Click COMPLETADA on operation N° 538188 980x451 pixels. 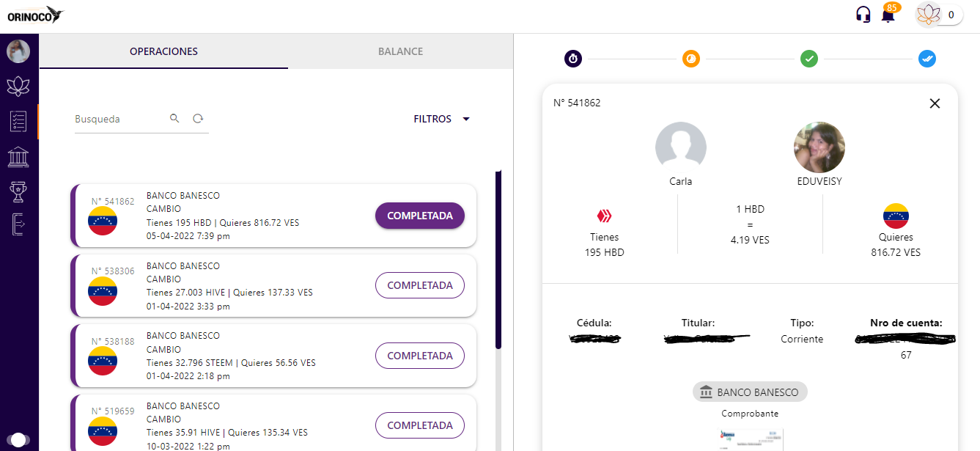pos(419,356)
